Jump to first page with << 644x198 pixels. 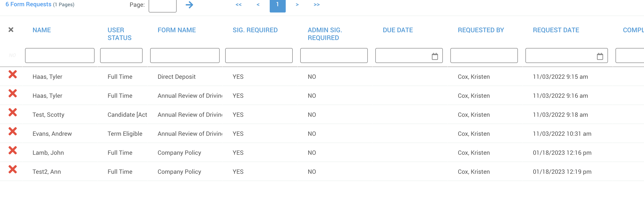click(x=238, y=4)
